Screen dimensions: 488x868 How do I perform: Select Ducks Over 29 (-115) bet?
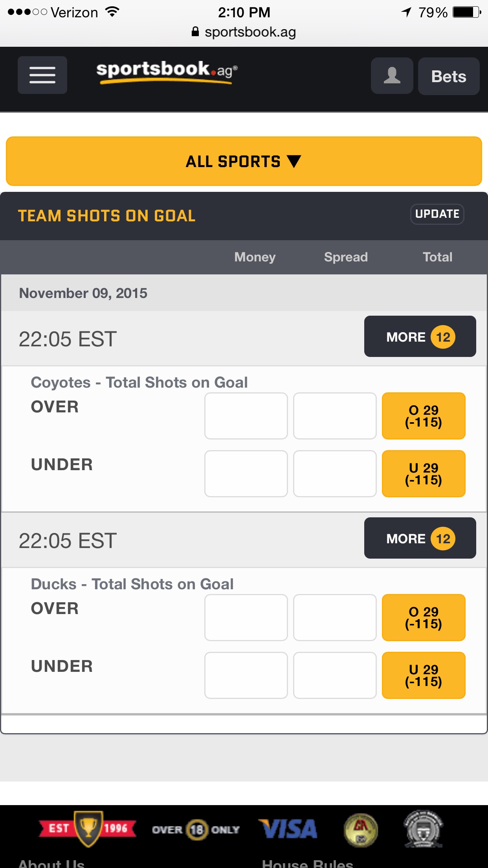pyautogui.click(x=424, y=618)
